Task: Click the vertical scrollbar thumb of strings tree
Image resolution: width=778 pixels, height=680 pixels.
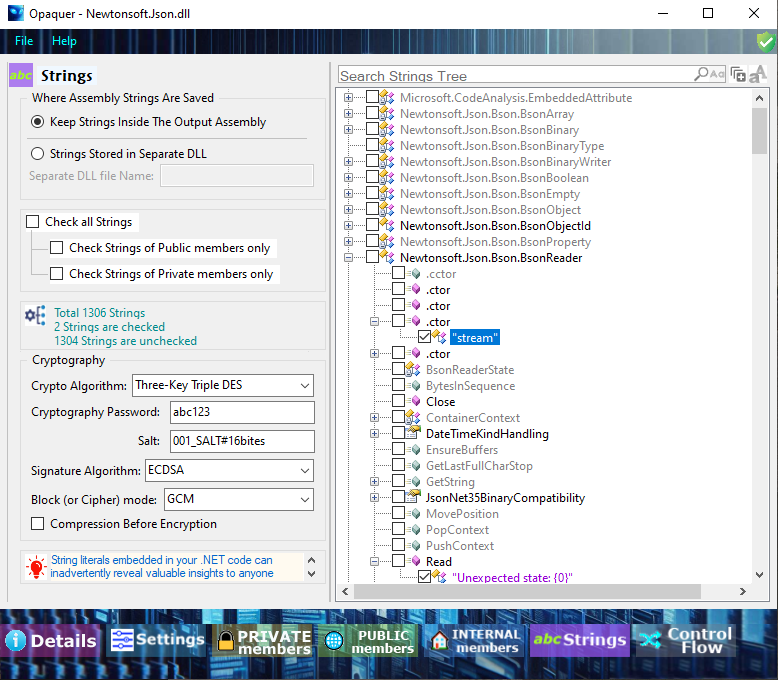Action: pyautogui.click(x=759, y=131)
